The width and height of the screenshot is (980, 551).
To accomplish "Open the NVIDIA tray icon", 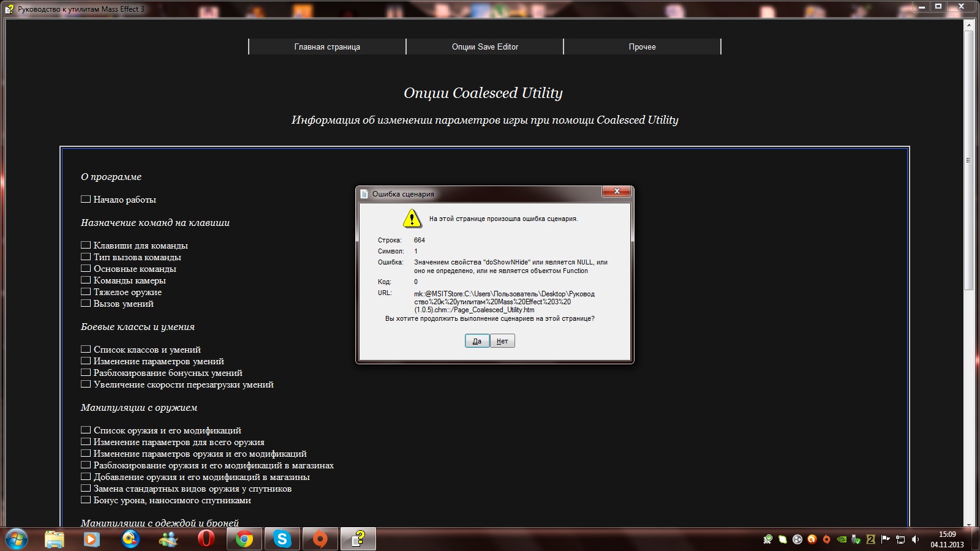I will click(842, 539).
